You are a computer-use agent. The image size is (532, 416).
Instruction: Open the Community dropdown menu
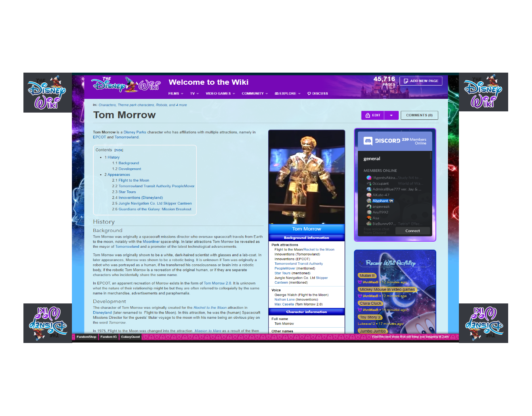[x=255, y=94]
